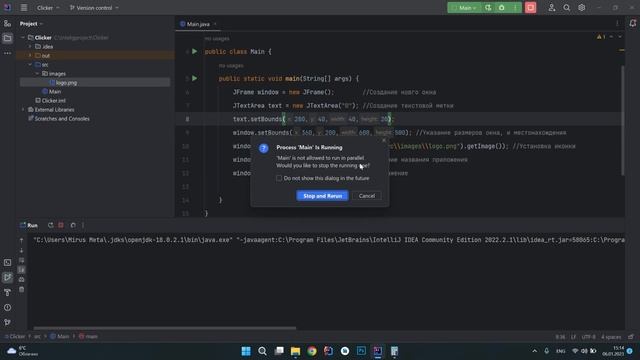640x360 pixels.
Task: Open File Explorer from the taskbar
Action: (296, 351)
